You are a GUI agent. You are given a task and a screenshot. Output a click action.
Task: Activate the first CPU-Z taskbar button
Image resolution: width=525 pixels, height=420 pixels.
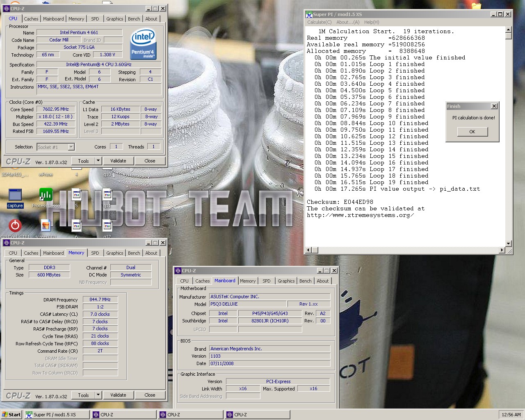pyautogui.click(x=124, y=414)
